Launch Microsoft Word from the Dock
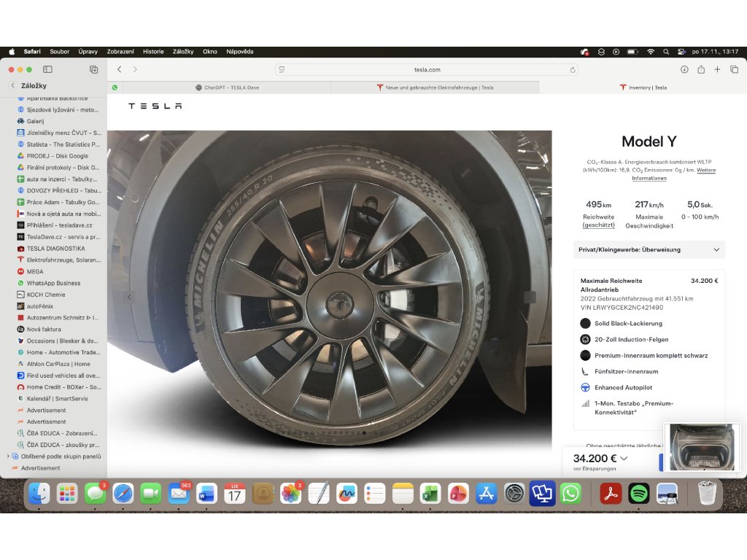 pyautogui.click(x=206, y=494)
